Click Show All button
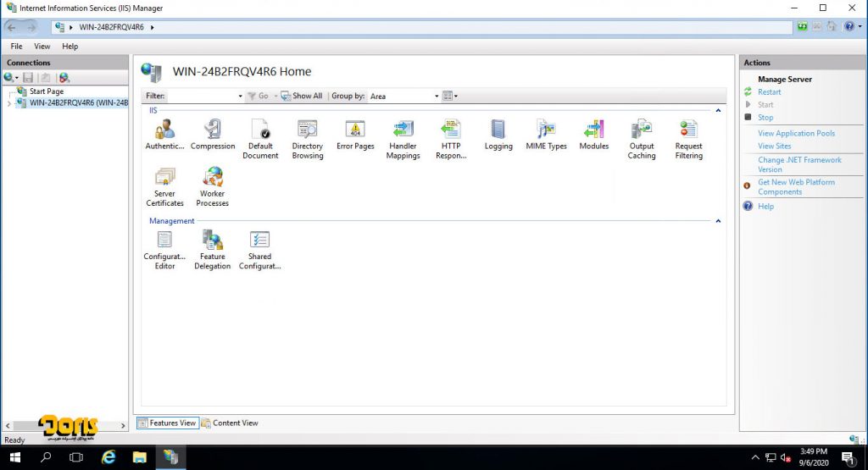The width and height of the screenshot is (868, 470). (x=302, y=97)
